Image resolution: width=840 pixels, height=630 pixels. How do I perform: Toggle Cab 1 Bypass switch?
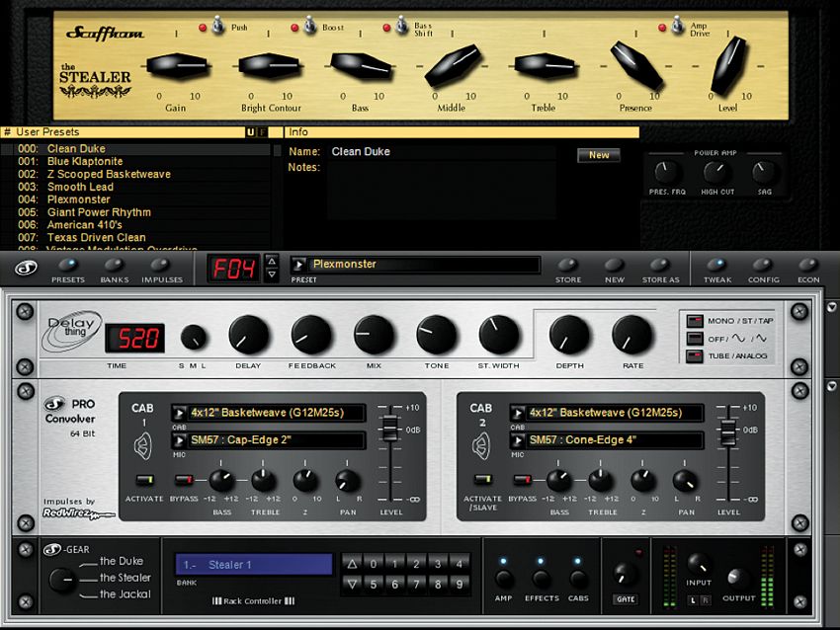184,480
